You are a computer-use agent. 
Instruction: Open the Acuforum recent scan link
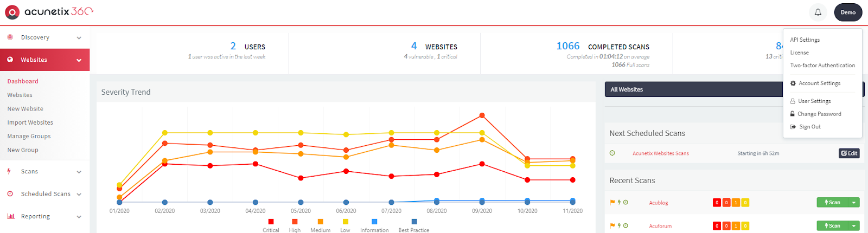coord(660,226)
